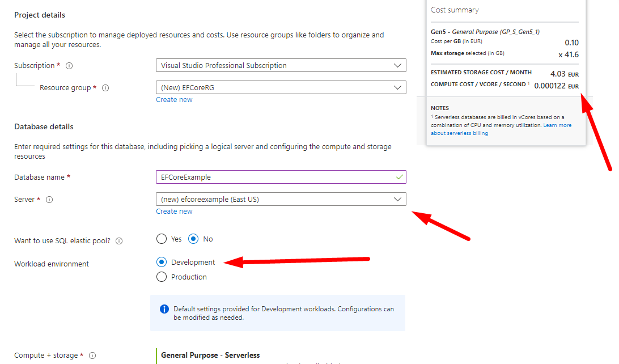Open the Server selection dropdown
This screenshot has width=619, height=364.
tap(281, 199)
